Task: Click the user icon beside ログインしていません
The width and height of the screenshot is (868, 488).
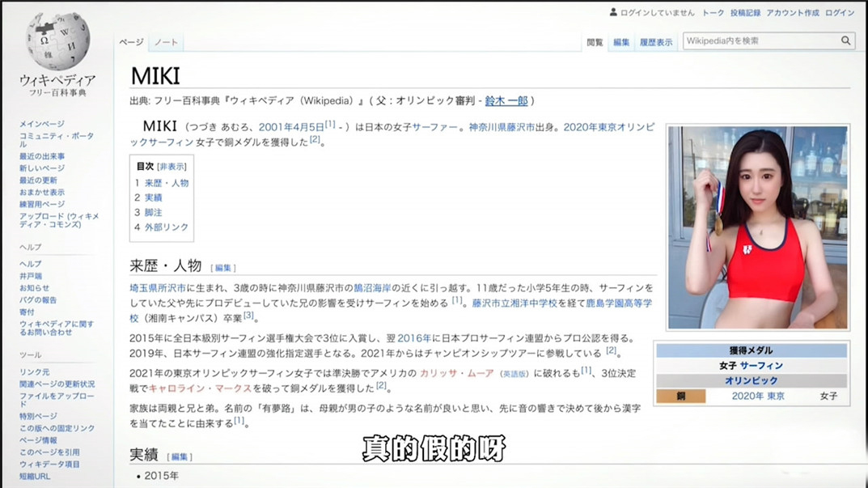Action: (x=613, y=12)
